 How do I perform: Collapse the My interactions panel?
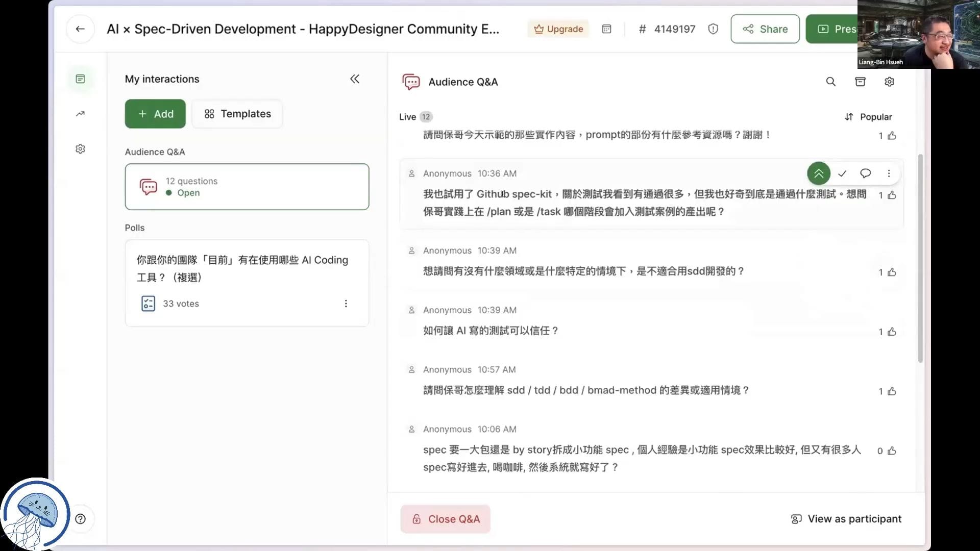pyautogui.click(x=355, y=79)
